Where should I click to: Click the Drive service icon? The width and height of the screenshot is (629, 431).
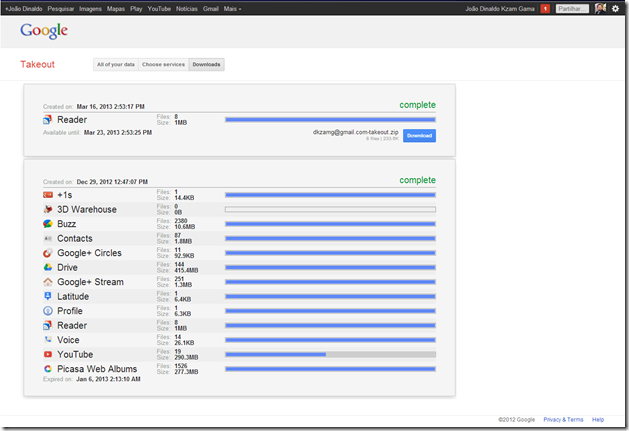48,267
